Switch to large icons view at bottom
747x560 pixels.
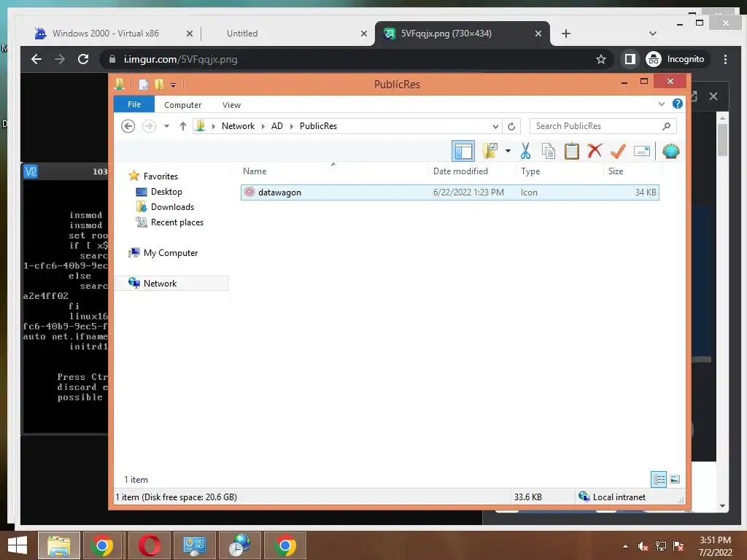(x=675, y=479)
